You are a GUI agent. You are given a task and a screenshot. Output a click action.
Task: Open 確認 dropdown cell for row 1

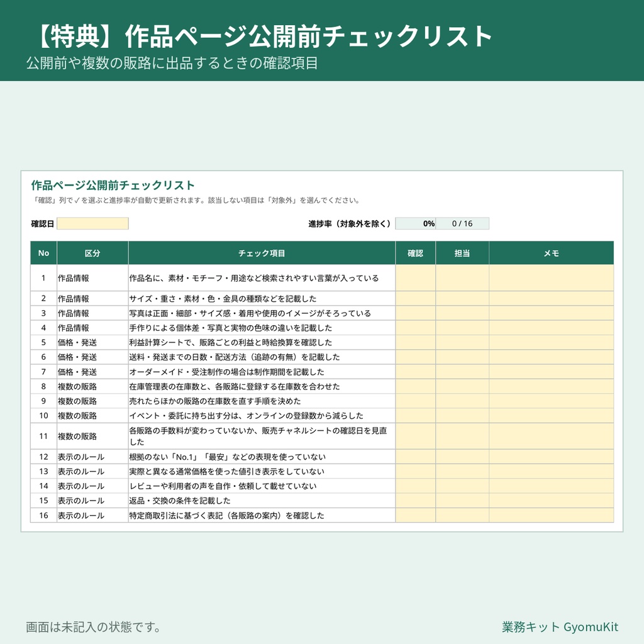click(x=415, y=278)
